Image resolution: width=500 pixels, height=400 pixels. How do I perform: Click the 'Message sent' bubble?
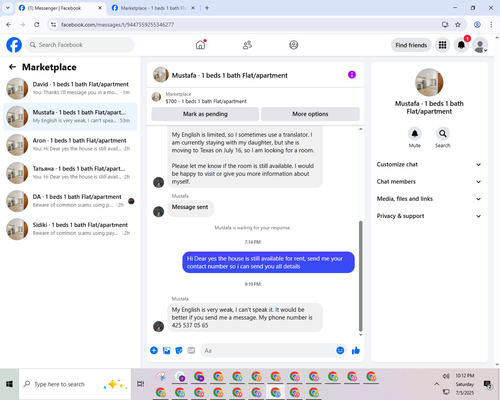click(x=190, y=207)
